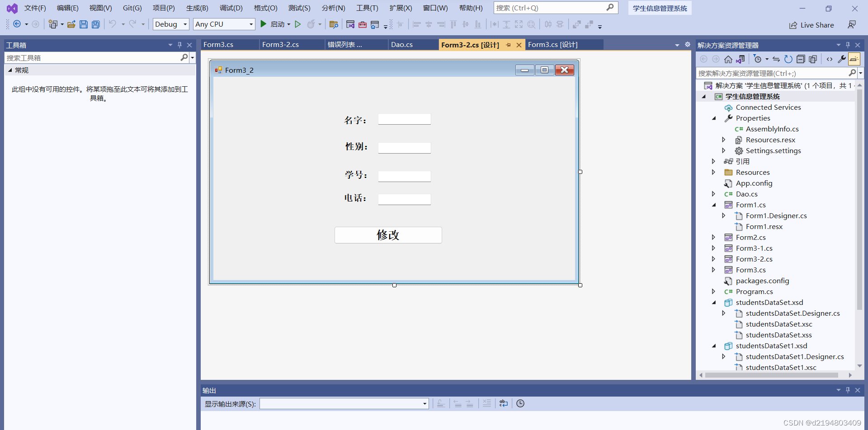
Task: Click the Home icon in Solution Explorer toolbar
Action: [x=728, y=59]
